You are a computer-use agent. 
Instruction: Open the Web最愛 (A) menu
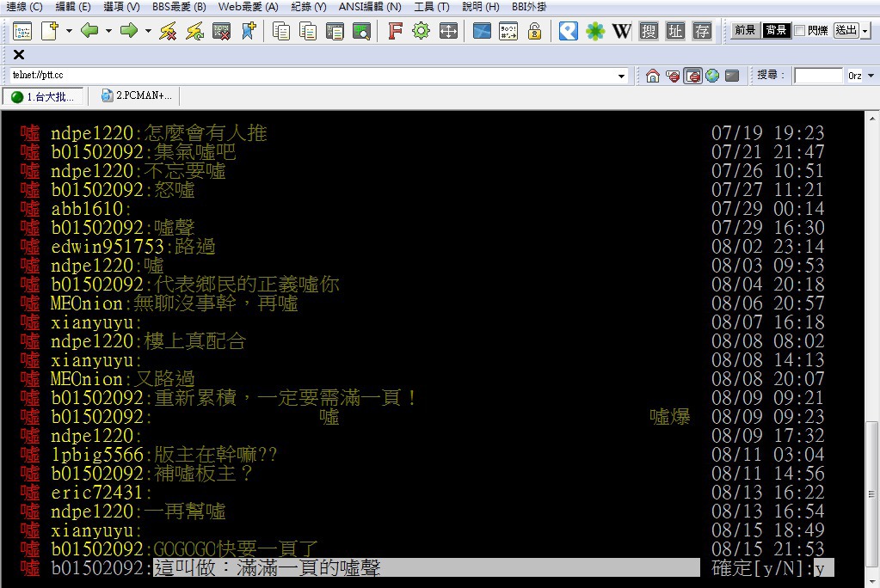(x=248, y=7)
